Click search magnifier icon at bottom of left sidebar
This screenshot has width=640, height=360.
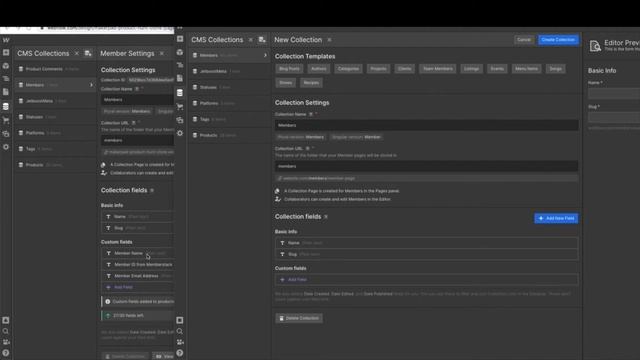pos(6,331)
